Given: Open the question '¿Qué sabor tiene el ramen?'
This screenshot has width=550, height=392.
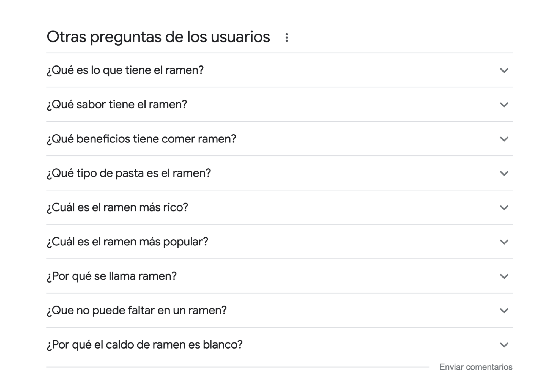Looking at the screenshot, I should coord(117,105).
